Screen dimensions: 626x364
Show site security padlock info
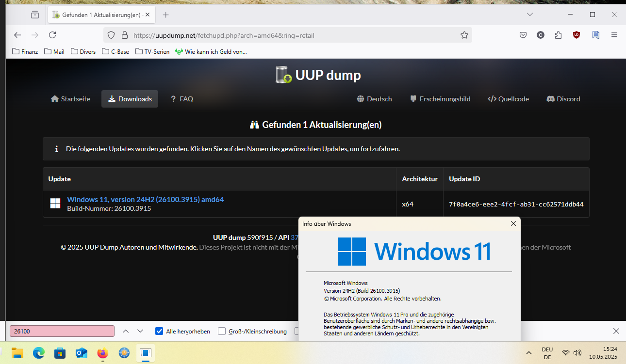tap(124, 35)
